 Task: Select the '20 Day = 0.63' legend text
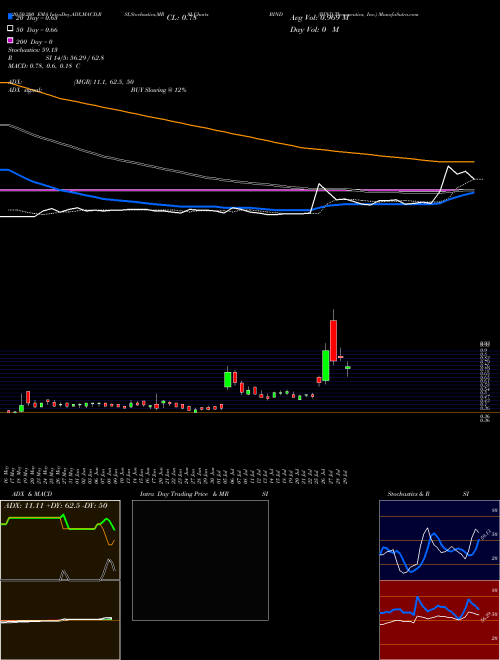[36, 18]
